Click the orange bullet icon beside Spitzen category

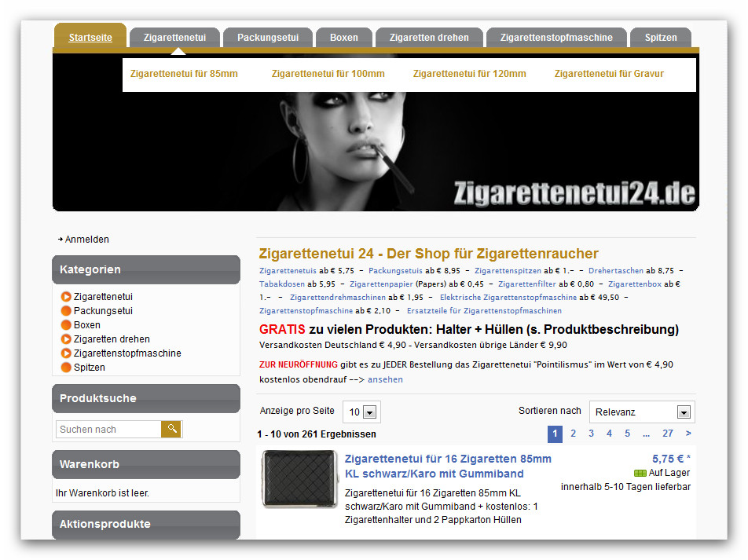[66, 368]
